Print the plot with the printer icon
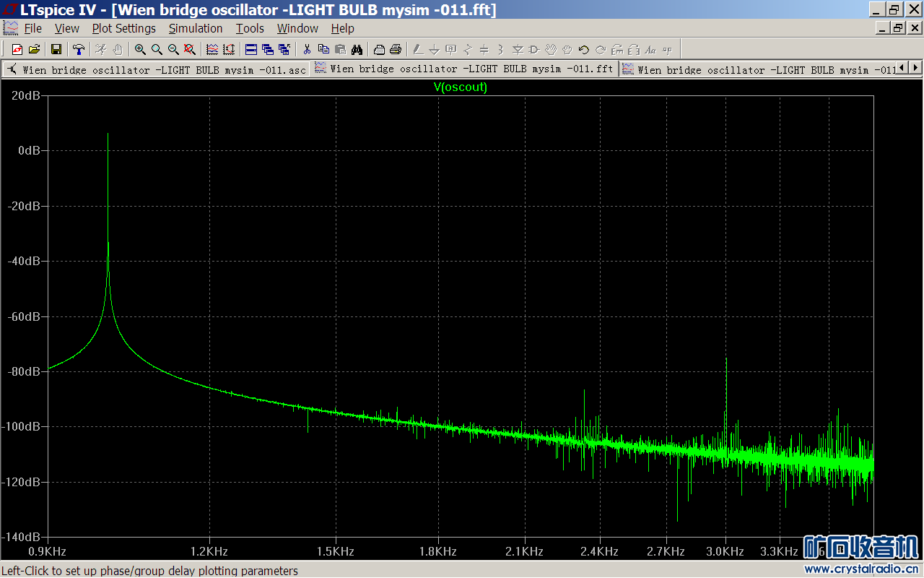The height and width of the screenshot is (578, 924). [396, 49]
